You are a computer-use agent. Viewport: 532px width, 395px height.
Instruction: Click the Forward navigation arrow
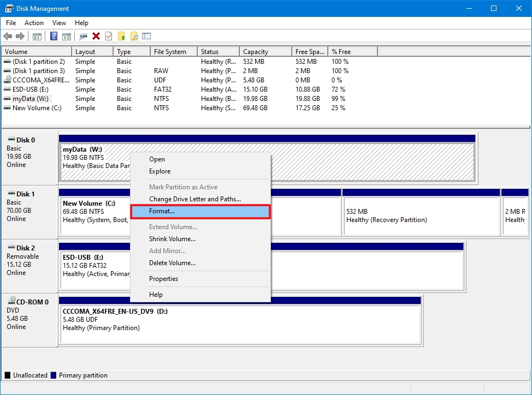tap(21, 36)
